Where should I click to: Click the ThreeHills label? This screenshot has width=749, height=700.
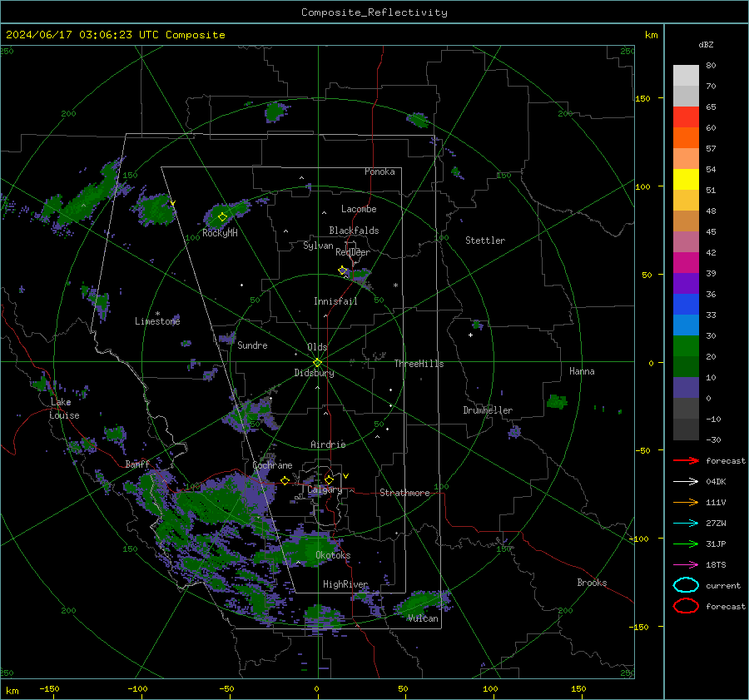tap(419, 364)
